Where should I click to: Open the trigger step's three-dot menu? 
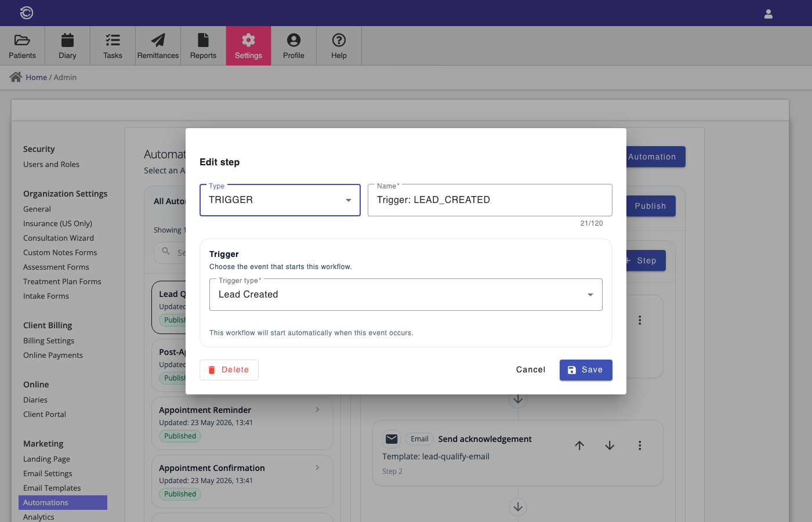[x=640, y=320]
